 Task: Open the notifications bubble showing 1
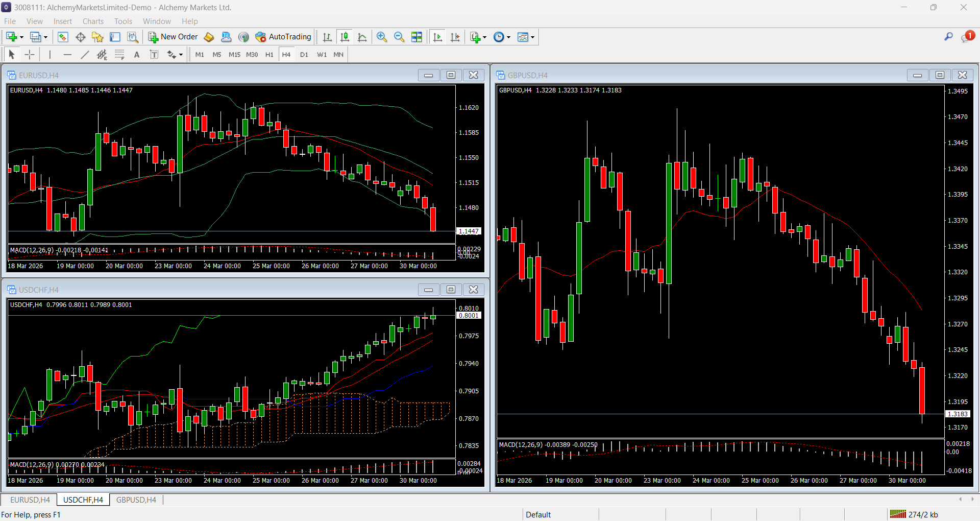[968, 36]
